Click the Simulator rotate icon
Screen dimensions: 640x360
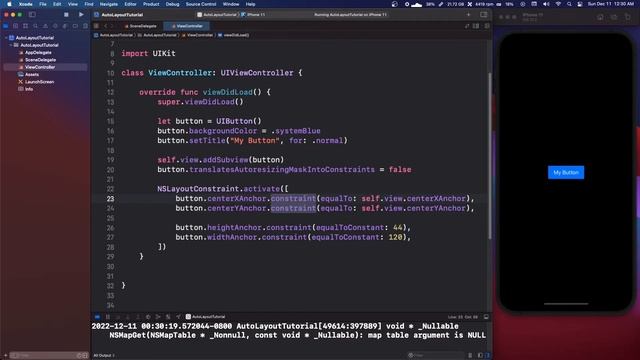pyautogui.click(x=628, y=17)
